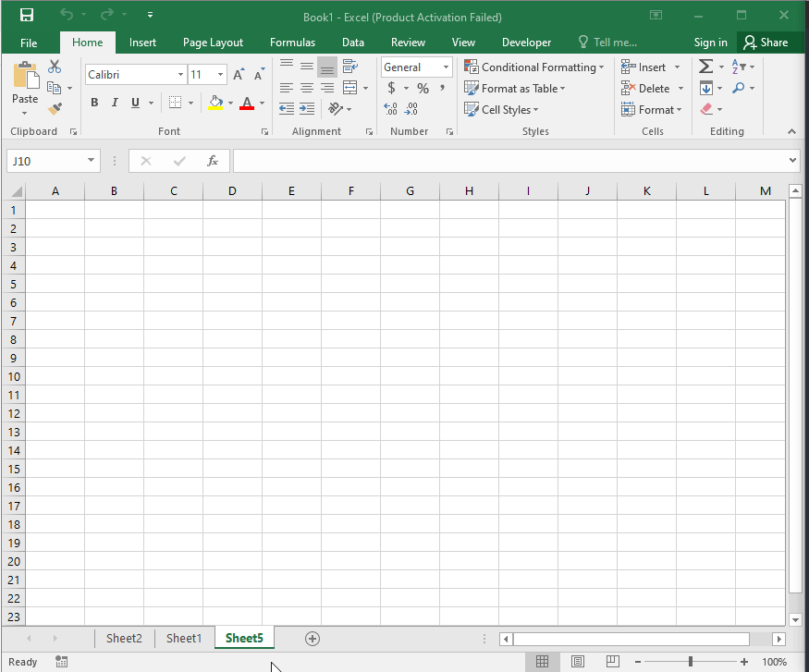
Task: Open the Name Box dropdown arrow
Action: point(91,161)
